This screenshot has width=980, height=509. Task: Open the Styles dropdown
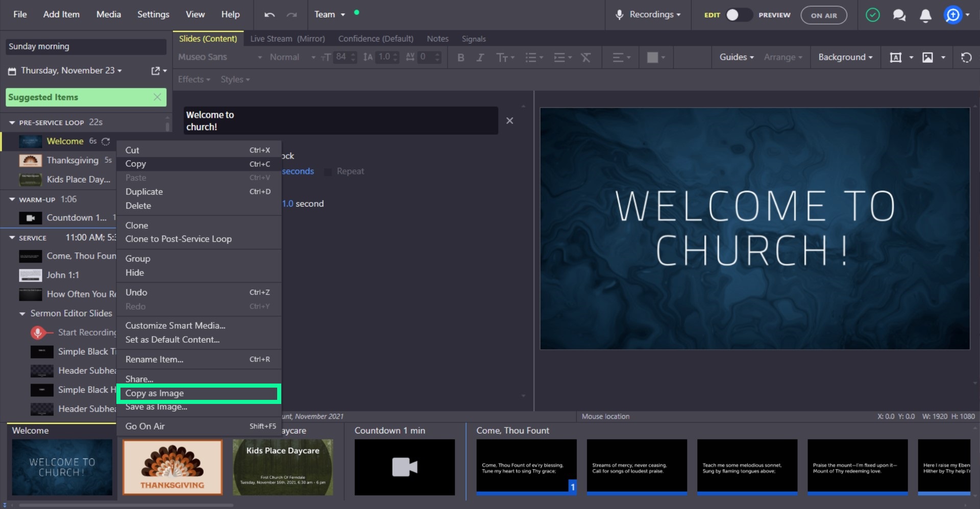coord(235,80)
